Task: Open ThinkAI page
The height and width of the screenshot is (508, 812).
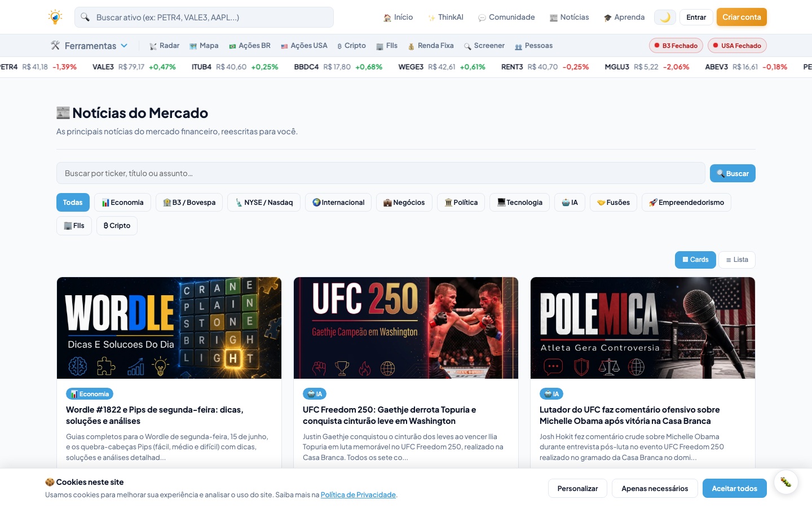Action: 445,17
